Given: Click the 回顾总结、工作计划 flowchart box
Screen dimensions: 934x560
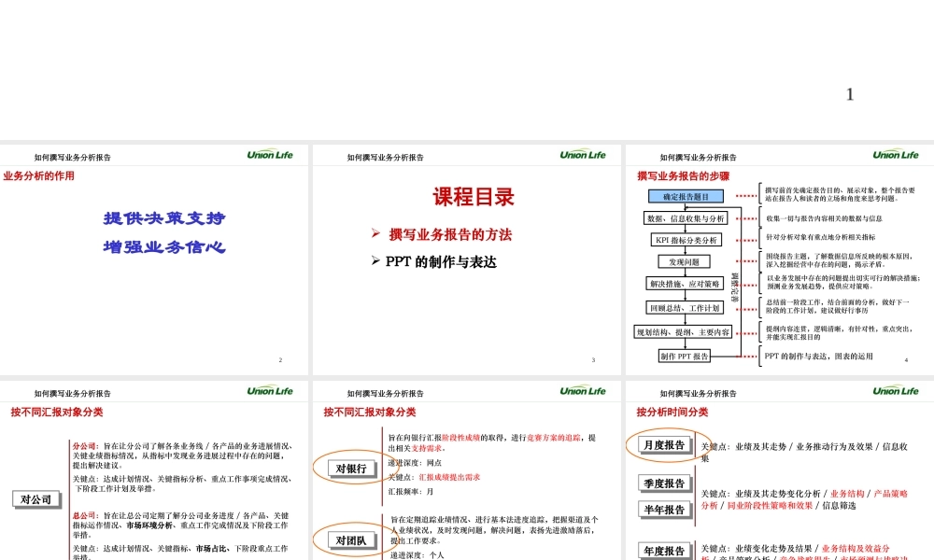Looking at the screenshot, I should coord(685,308).
